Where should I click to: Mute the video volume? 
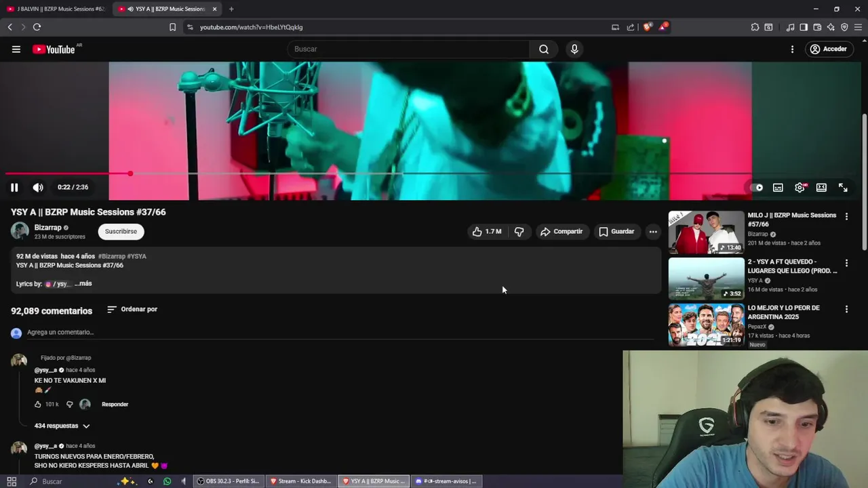coord(38,188)
